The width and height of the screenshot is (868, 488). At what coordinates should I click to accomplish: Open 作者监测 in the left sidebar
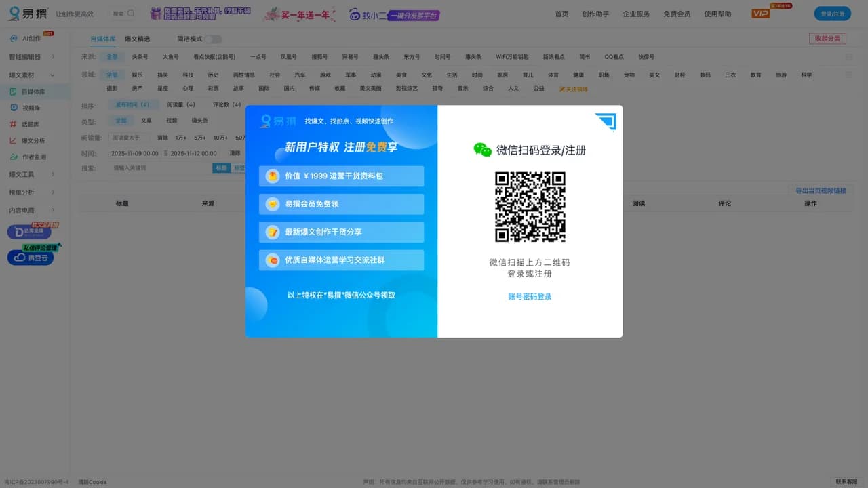[34, 157]
